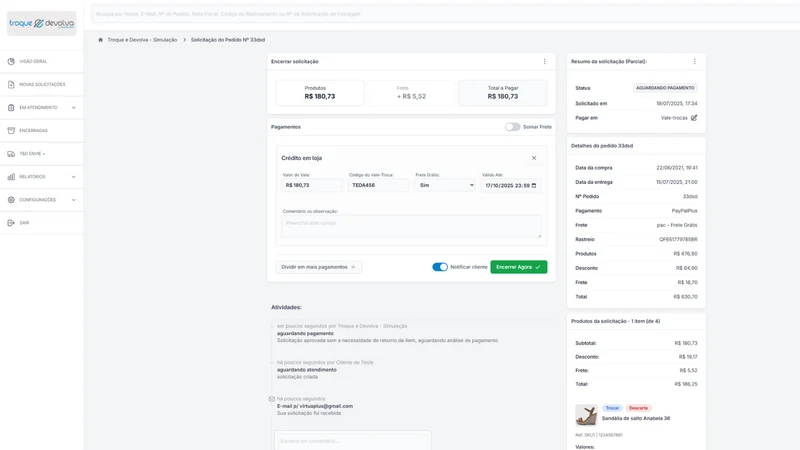The height and width of the screenshot is (450, 800).
Task: Click the PayPalPlus payment value
Action: pos(684,211)
